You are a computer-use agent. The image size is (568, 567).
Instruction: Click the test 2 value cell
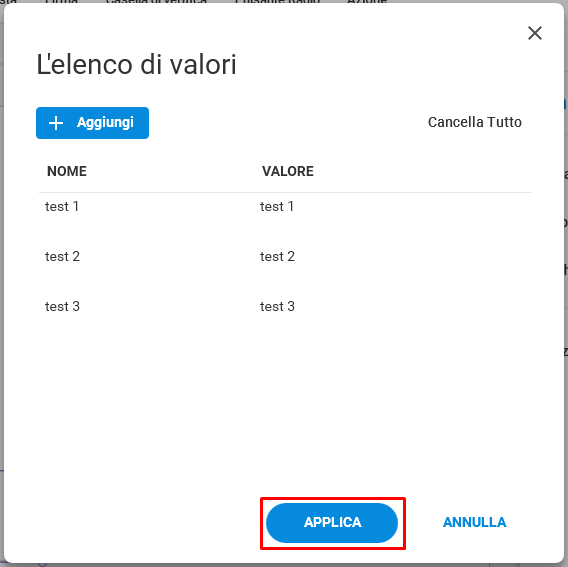[277, 257]
